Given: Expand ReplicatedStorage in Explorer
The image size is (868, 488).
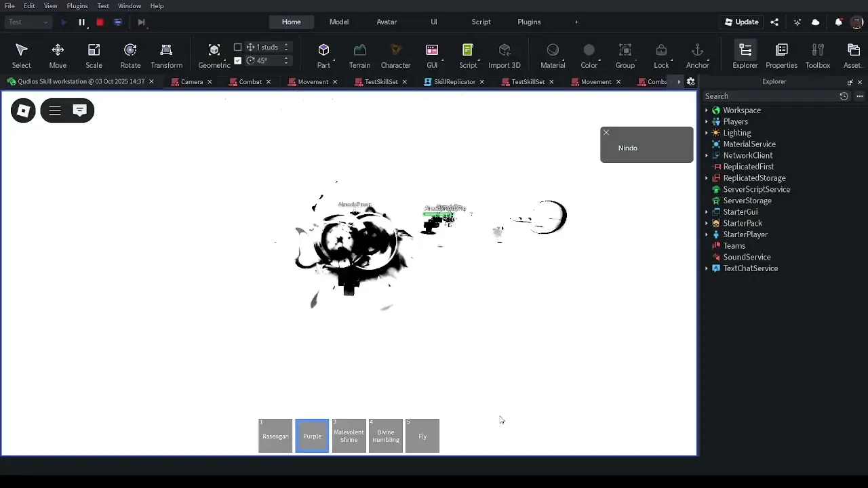Looking at the screenshot, I should coord(707,178).
